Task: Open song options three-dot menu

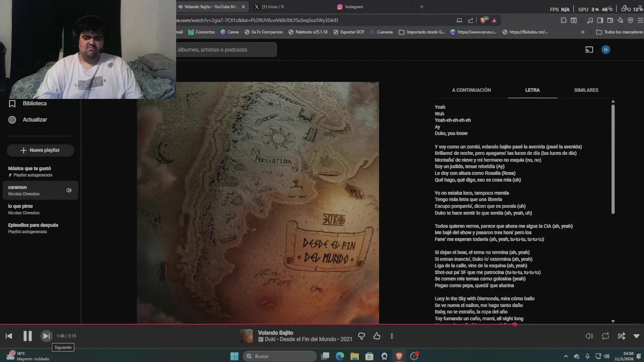Action: (x=391, y=336)
